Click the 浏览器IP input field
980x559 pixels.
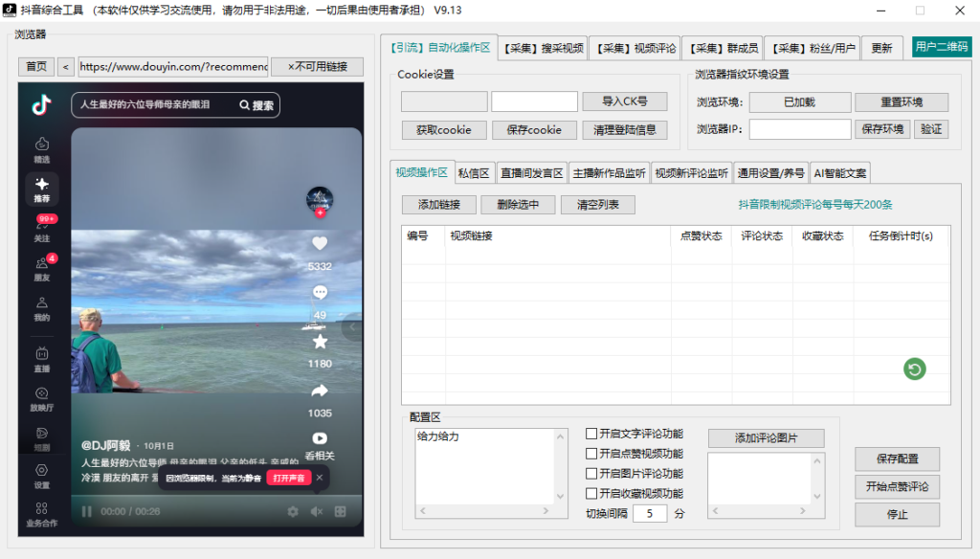pos(800,129)
